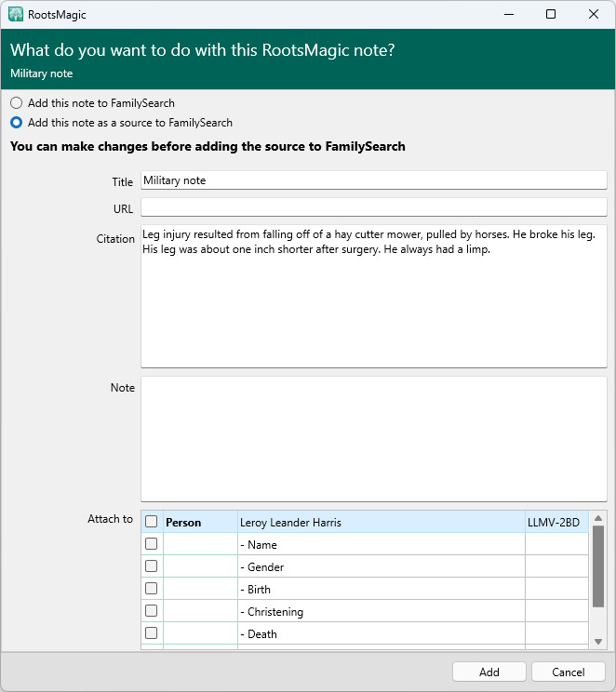Click the '- Gender' row text
Viewport: 616px width, 692px height.
tap(261, 567)
